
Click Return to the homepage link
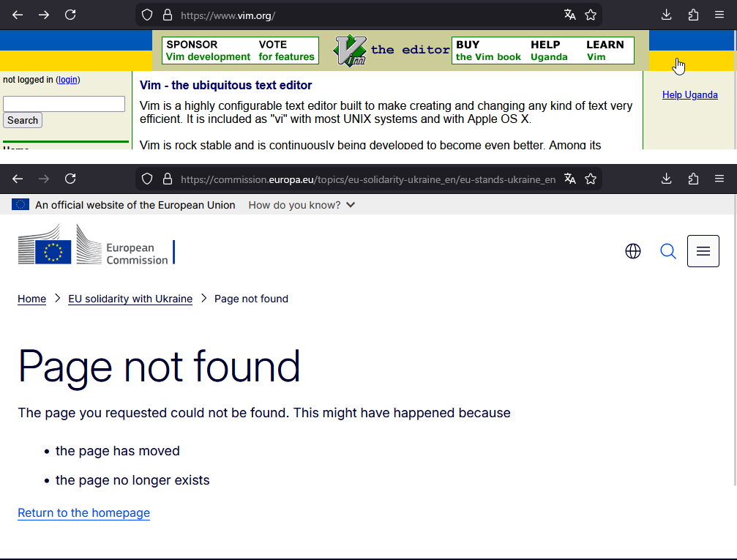pos(83,512)
